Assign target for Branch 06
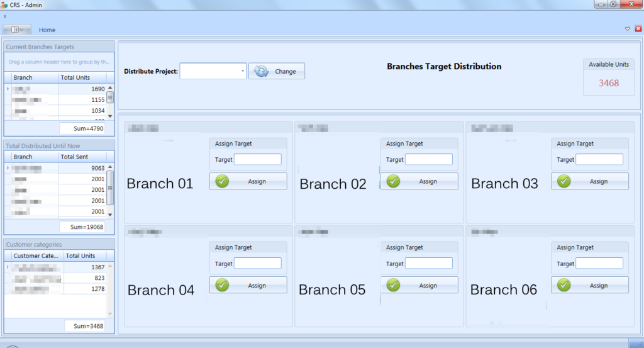The height and width of the screenshot is (348, 644). tap(590, 285)
